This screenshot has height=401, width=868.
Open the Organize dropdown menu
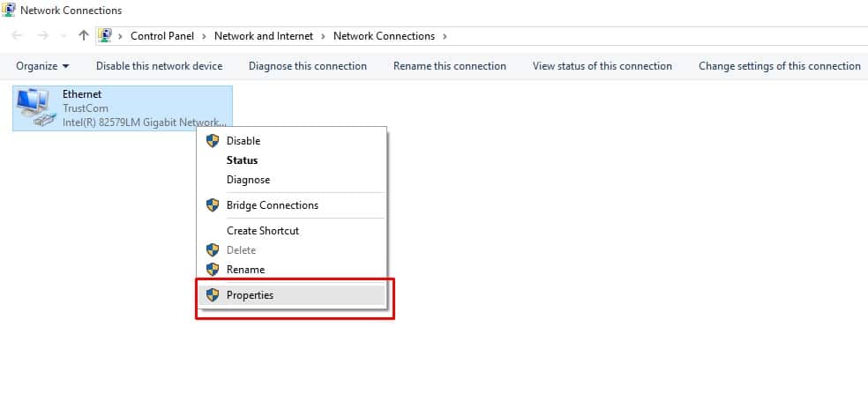tap(42, 66)
